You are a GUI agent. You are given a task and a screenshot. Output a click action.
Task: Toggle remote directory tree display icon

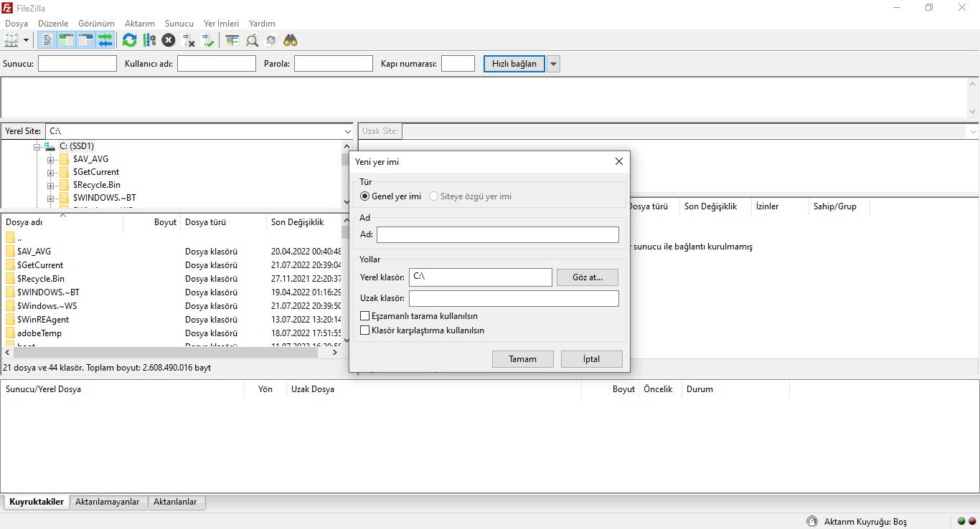(86, 40)
